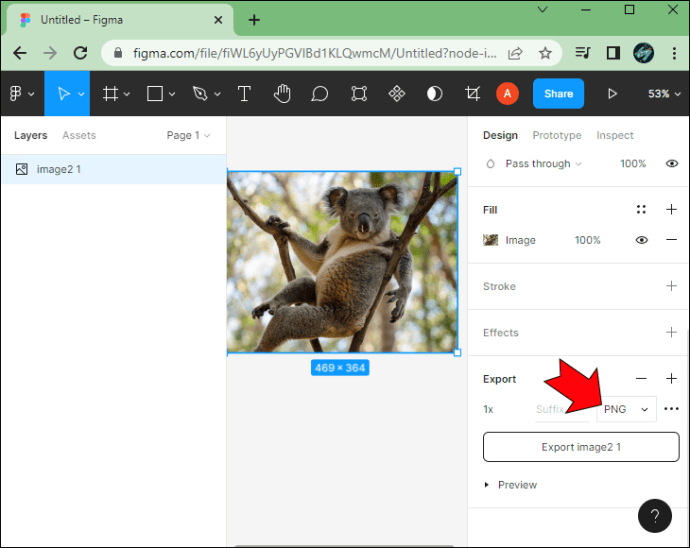The height and width of the screenshot is (548, 690).
Task: Click the Image fill thumbnail swatch
Action: 490,240
